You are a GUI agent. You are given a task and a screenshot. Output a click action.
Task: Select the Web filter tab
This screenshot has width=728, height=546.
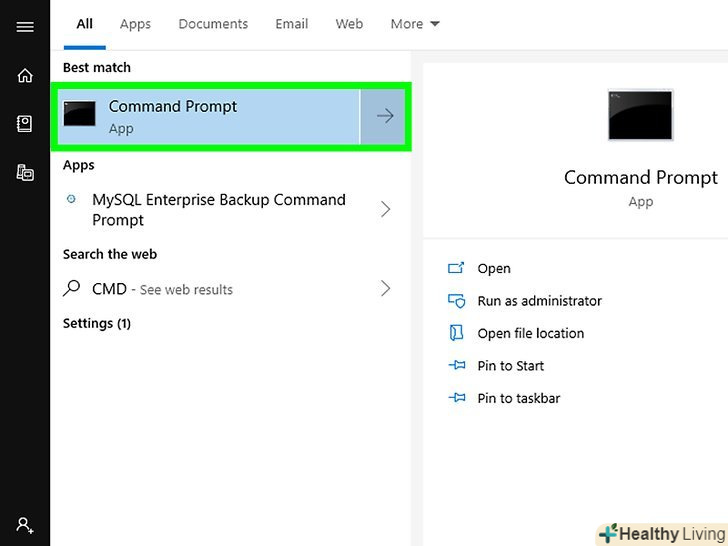coord(349,24)
